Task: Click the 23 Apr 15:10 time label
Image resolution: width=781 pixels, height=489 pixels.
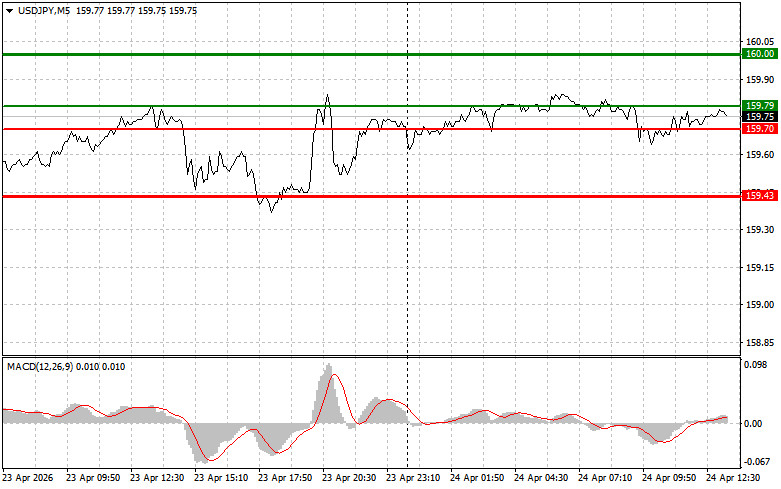Action: [221, 478]
